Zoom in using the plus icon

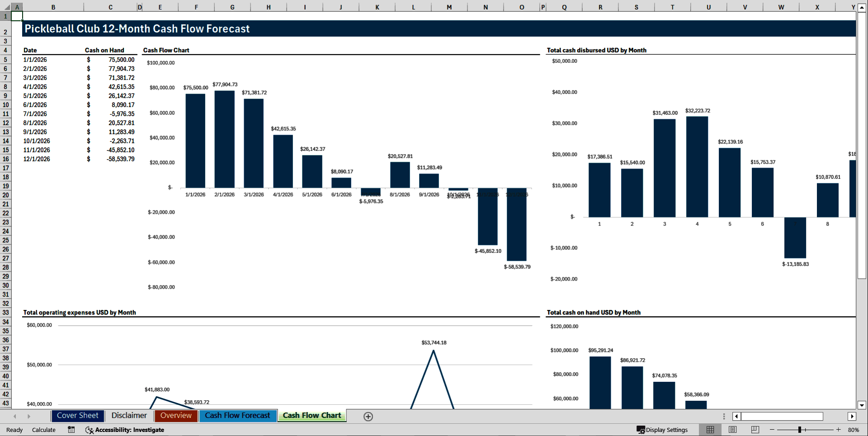[831, 430]
